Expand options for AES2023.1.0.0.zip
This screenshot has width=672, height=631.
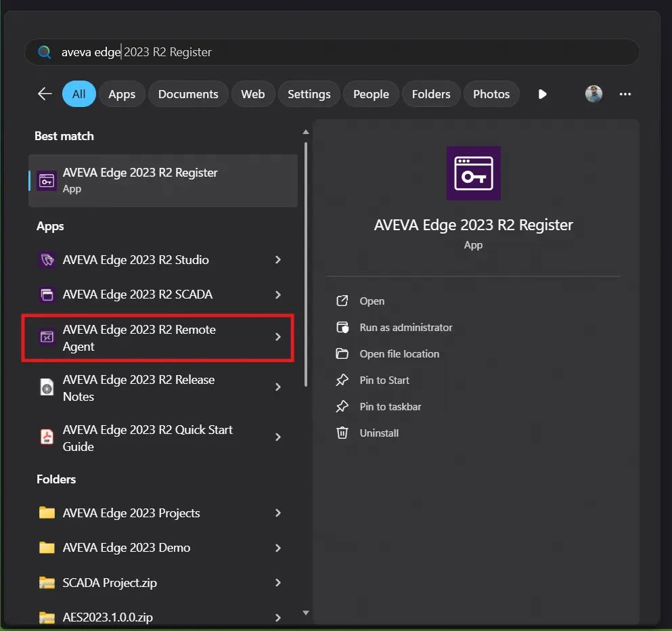click(278, 617)
